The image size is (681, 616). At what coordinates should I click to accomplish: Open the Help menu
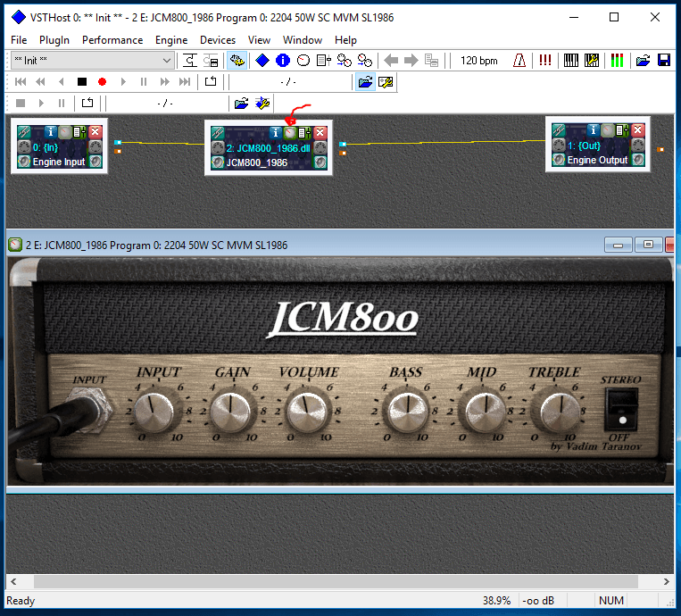pos(345,40)
